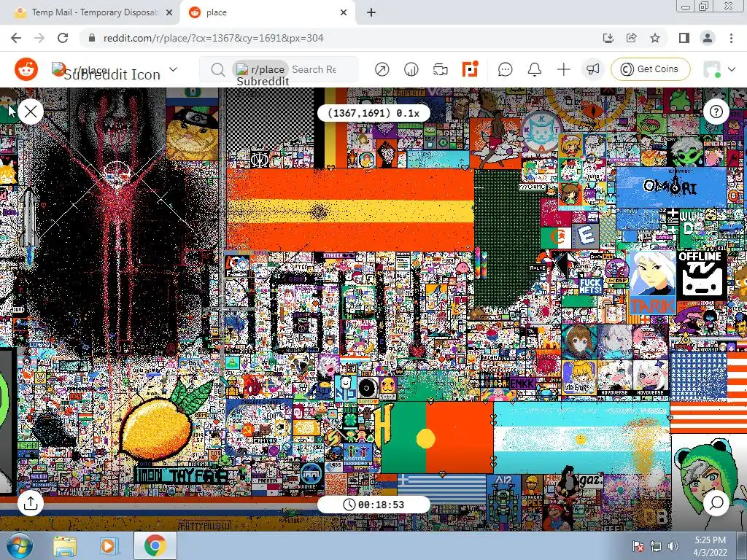This screenshot has height=560, width=747.
Task: Open the canvas help question mark button
Action: click(x=716, y=112)
